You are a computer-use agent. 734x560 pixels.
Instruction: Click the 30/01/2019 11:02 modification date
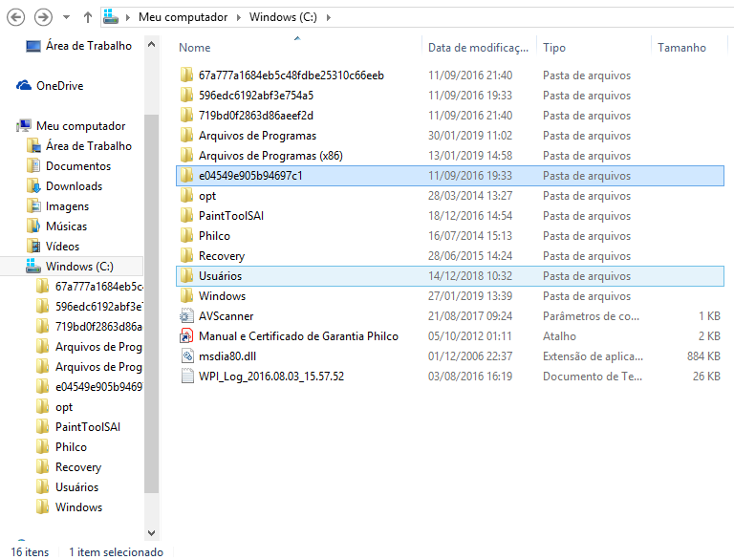(470, 136)
